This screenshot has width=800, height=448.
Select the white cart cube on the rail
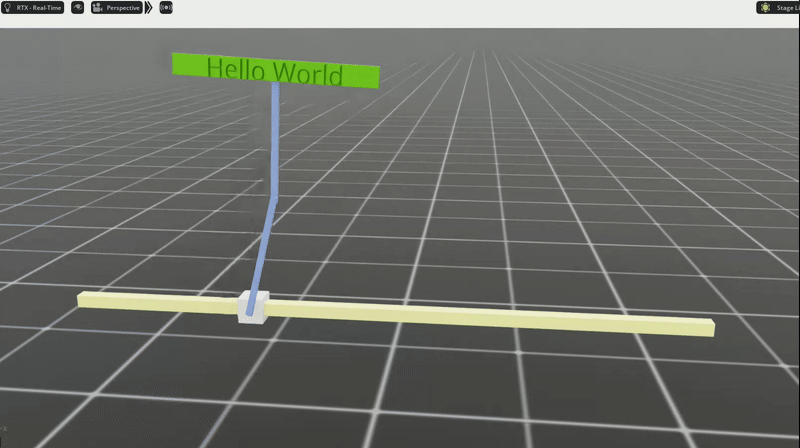[251, 309]
